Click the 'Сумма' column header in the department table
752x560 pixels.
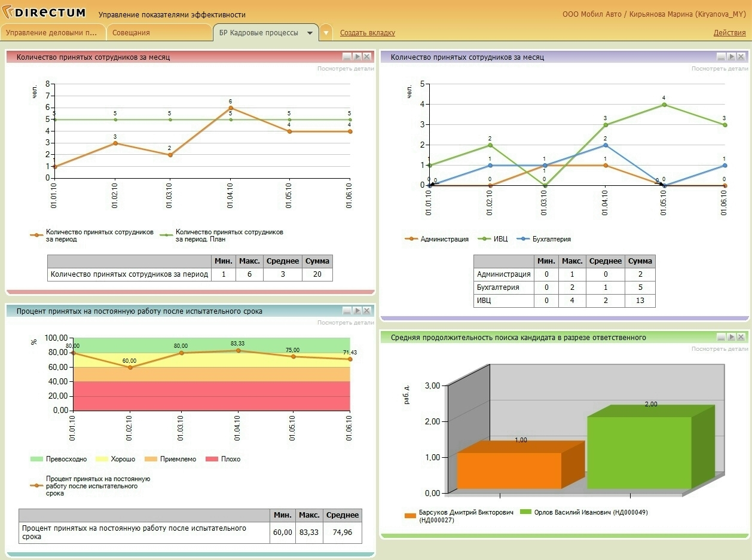[640, 261]
